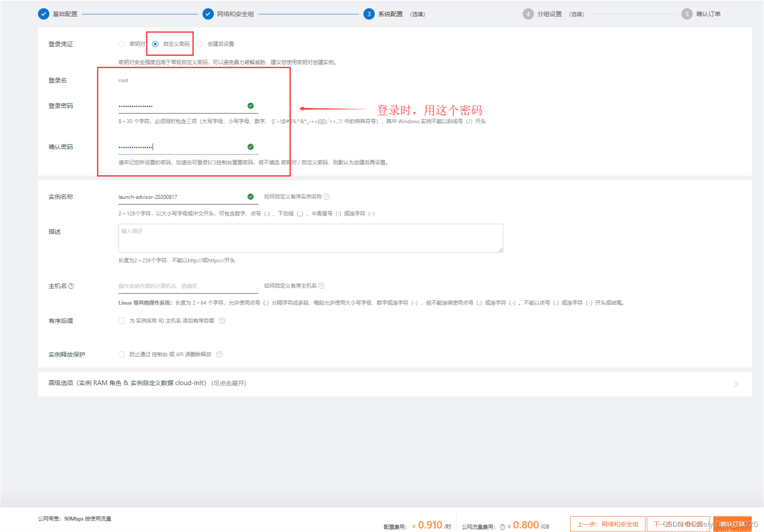Viewport: 764px width, 532px height.
Task: Select the 自定义密码 radio option
Action: pos(155,44)
